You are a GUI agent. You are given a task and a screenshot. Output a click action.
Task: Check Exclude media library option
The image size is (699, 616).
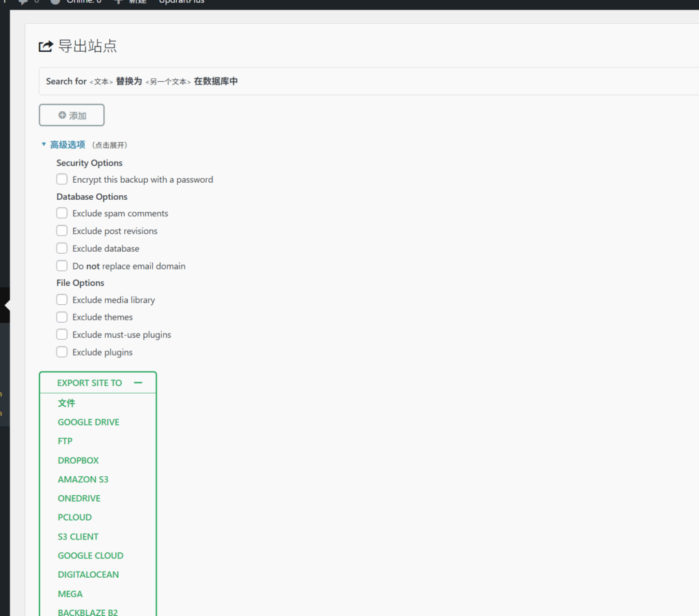[62, 300]
